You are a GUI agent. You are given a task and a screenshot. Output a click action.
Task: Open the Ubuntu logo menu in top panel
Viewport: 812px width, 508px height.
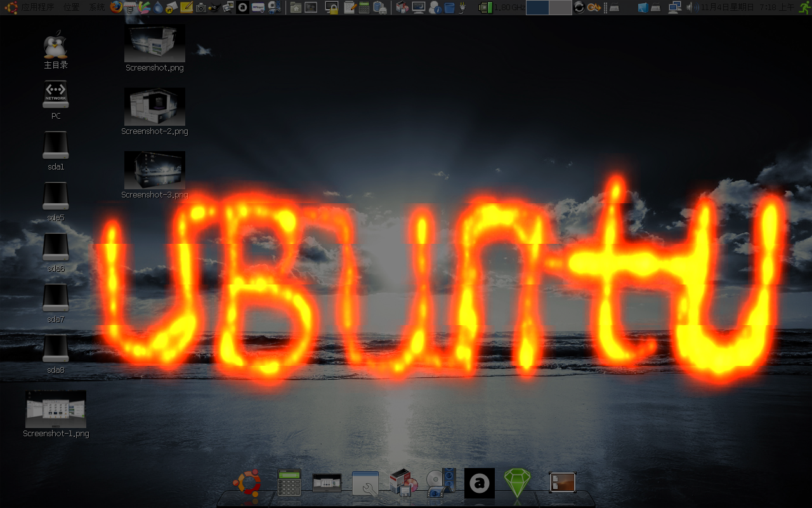click(x=10, y=8)
